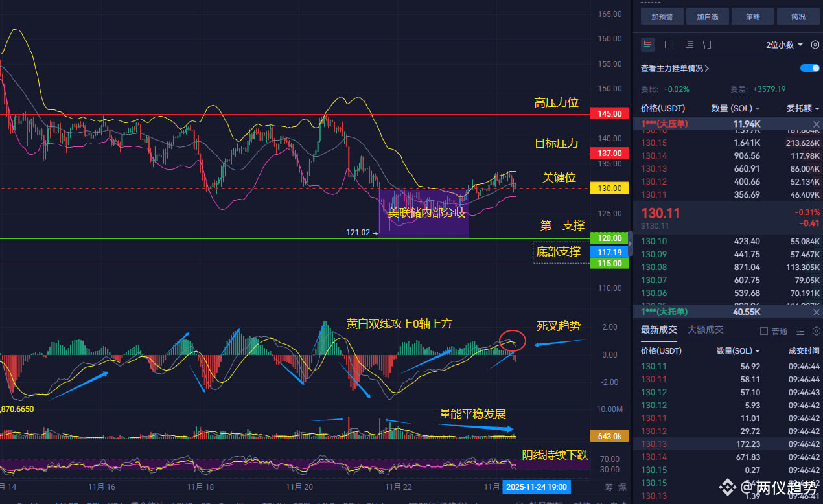The image size is (823, 504).
Task: Toggle the 查看主力挂单情况 switch off
Action: (x=810, y=68)
